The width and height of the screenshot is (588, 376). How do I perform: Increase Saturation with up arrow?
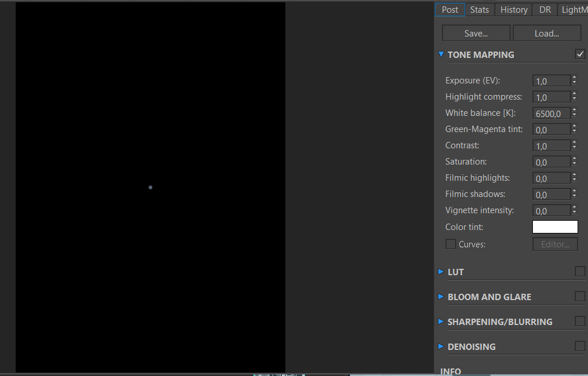pyautogui.click(x=574, y=158)
